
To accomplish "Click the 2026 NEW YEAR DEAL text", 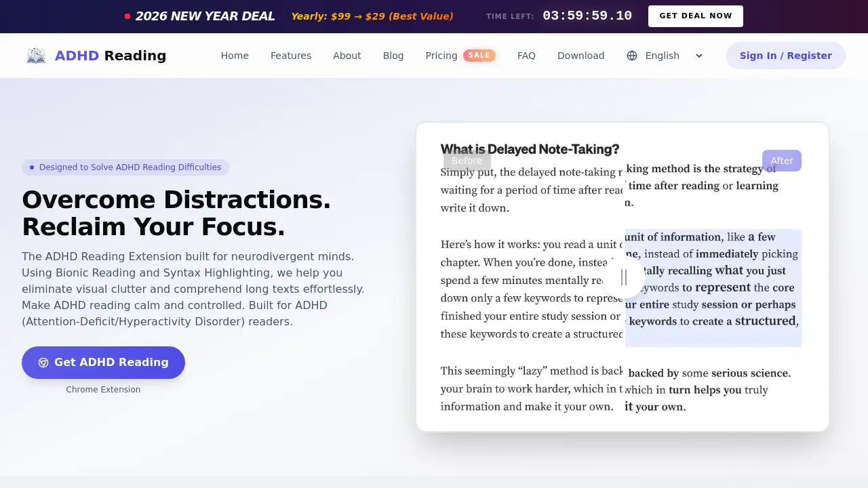I will point(205,16).
